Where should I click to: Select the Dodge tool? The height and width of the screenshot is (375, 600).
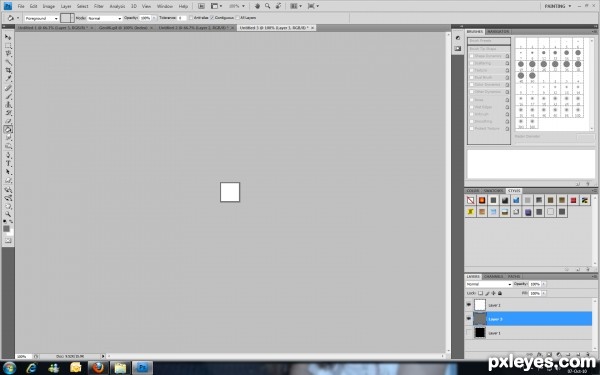pos(8,146)
